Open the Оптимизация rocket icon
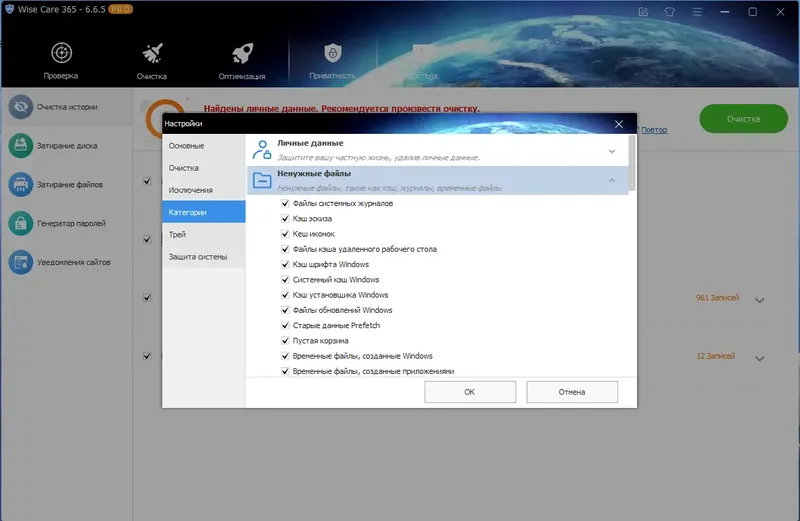 [x=242, y=53]
